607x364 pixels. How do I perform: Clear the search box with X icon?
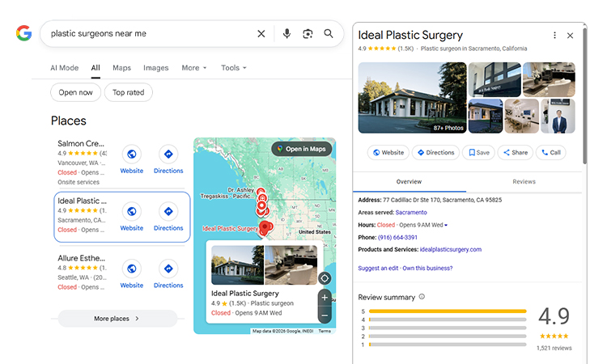pyautogui.click(x=261, y=34)
